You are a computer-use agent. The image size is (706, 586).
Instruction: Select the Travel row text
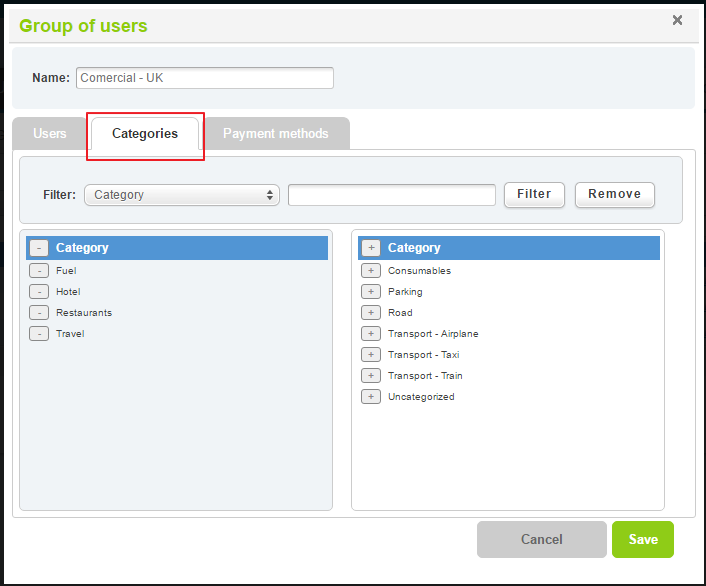(70, 334)
